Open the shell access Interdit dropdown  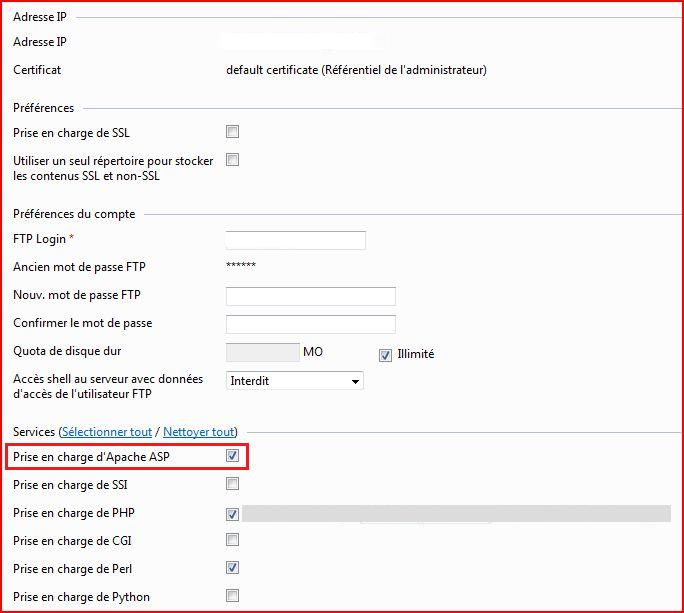(294, 380)
